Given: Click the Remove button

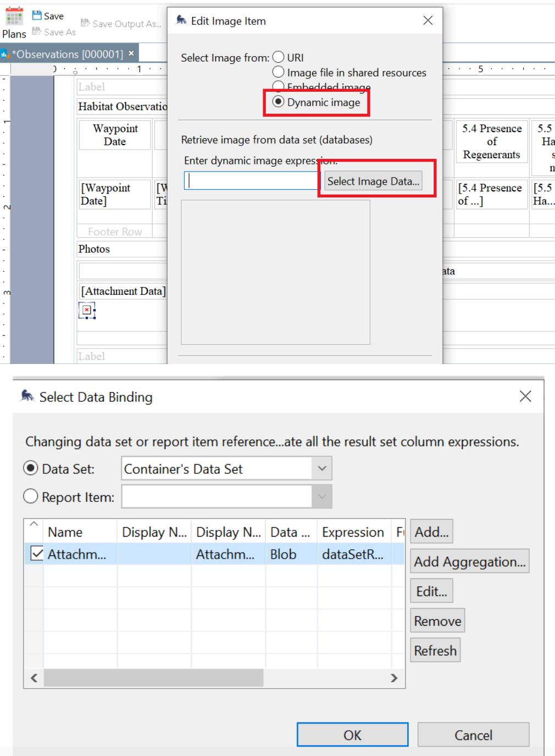Looking at the screenshot, I should [437, 621].
